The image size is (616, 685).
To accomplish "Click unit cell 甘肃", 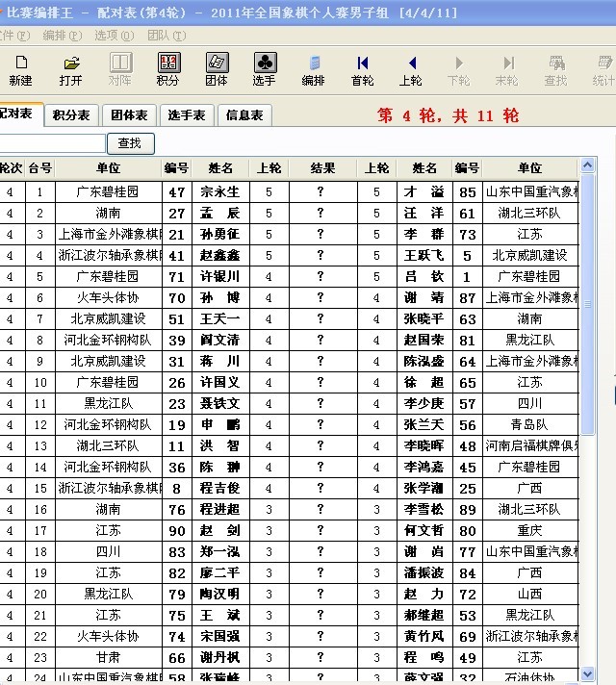I will [x=109, y=658].
